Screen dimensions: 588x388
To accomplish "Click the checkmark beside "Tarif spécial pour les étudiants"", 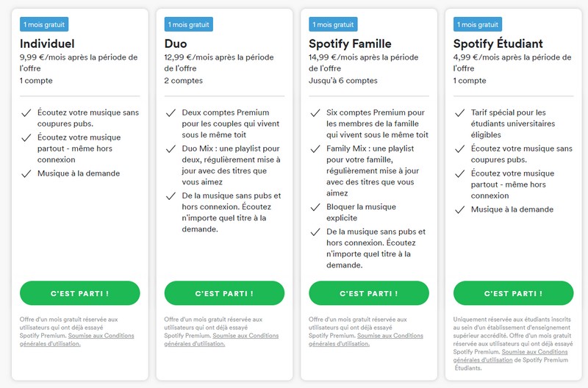I will (459, 113).
